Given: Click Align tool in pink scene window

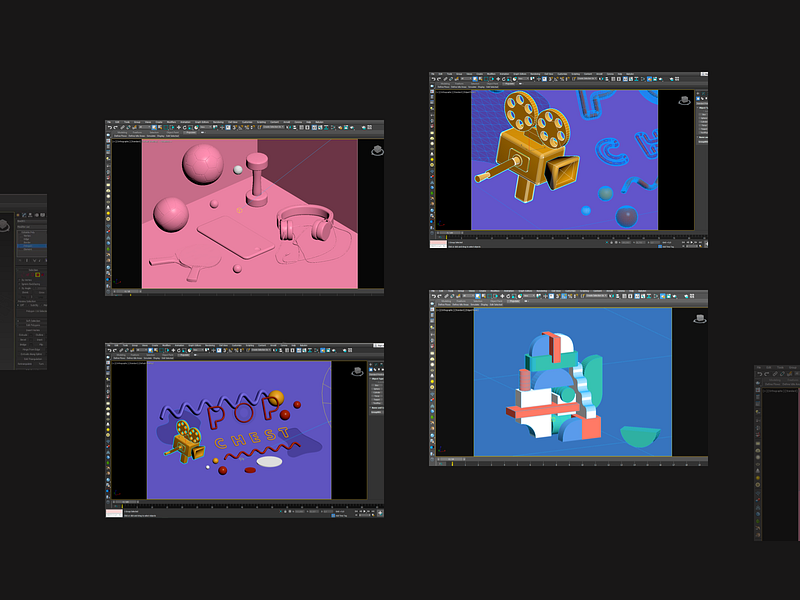Looking at the screenshot, I should (294, 128).
